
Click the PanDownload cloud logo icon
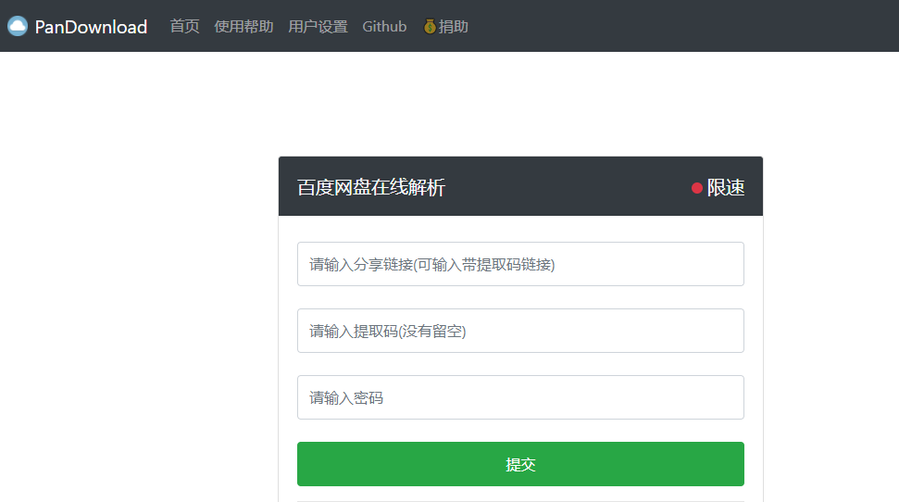pyautogui.click(x=17, y=26)
